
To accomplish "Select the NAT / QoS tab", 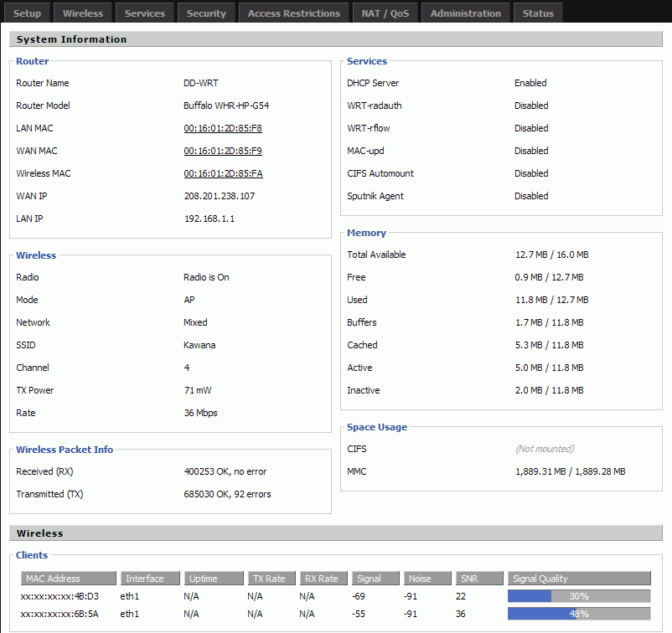I will 385,13.
